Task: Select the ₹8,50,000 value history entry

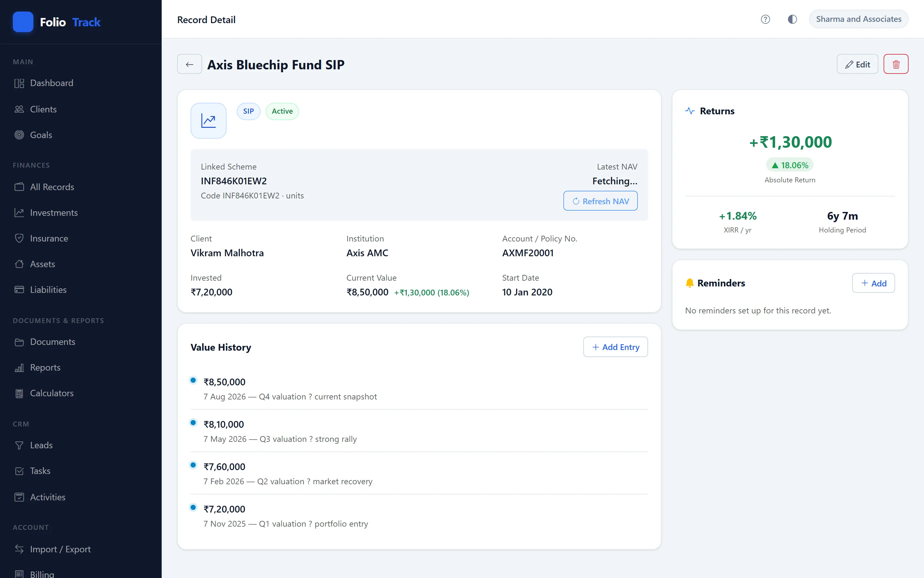Action: [x=419, y=389]
